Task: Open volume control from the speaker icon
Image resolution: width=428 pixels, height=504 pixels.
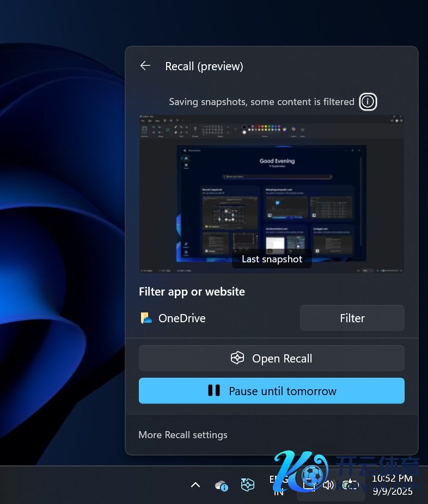Action: [x=328, y=485]
